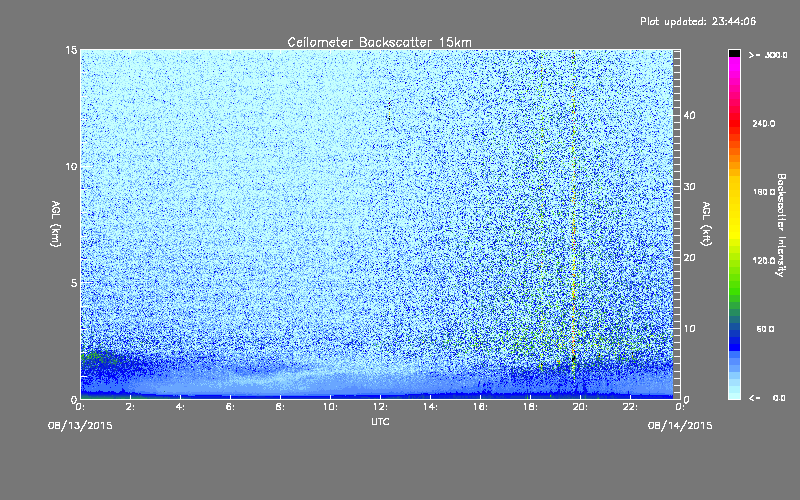This screenshot has width=800, height=500.
Task: Click the 20 kft tick label
Action: [x=689, y=258]
